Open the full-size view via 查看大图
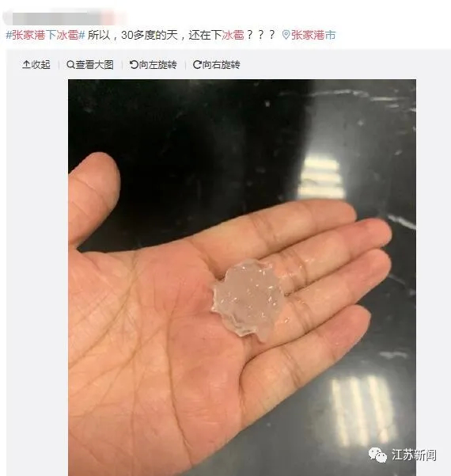The image size is (451, 476). (x=94, y=64)
